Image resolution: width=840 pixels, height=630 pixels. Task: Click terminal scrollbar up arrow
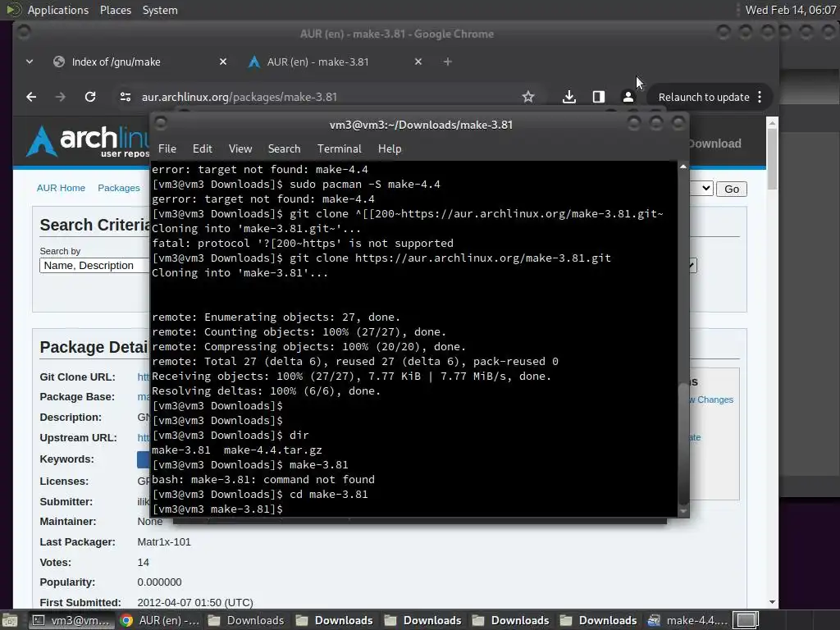coord(683,167)
